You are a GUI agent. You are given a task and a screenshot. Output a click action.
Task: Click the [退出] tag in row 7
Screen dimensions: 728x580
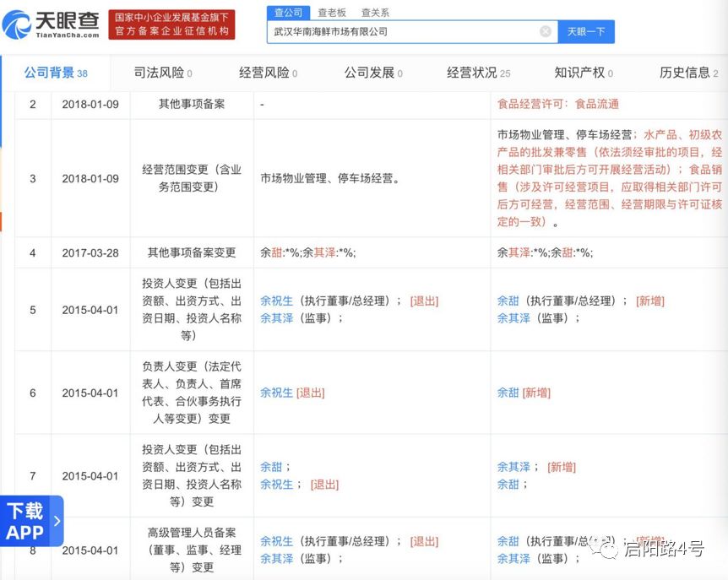coord(324,485)
